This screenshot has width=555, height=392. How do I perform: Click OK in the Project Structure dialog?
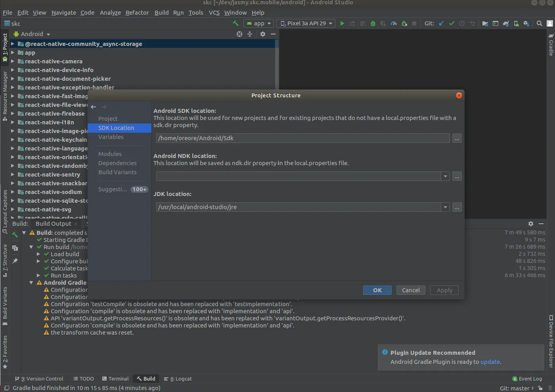click(x=377, y=290)
